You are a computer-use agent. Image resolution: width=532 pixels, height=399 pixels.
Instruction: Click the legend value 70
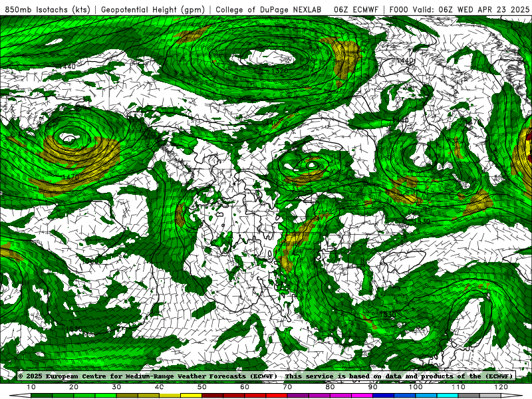[x=287, y=387]
